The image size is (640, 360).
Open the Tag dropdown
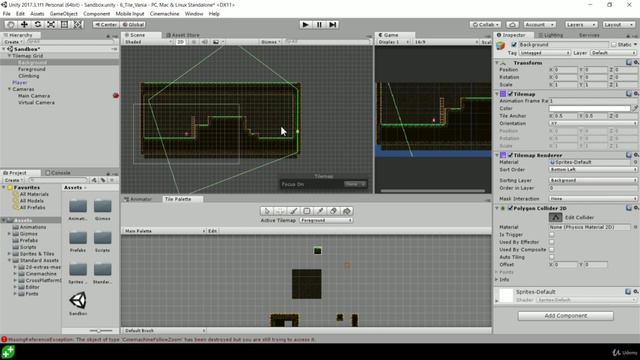pyautogui.click(x=544, y=53)
